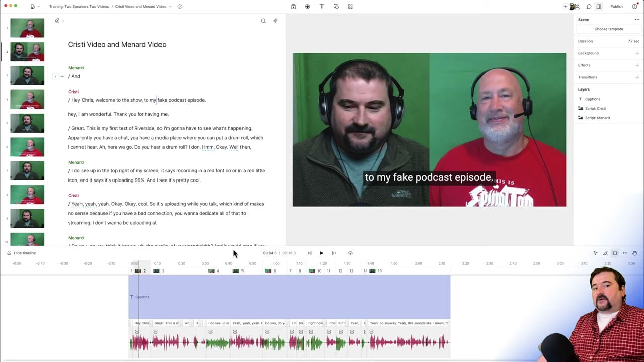Open the Templates grid icon in the toolbar
Screen dimensions: 644x362
(x=350, y=6)
